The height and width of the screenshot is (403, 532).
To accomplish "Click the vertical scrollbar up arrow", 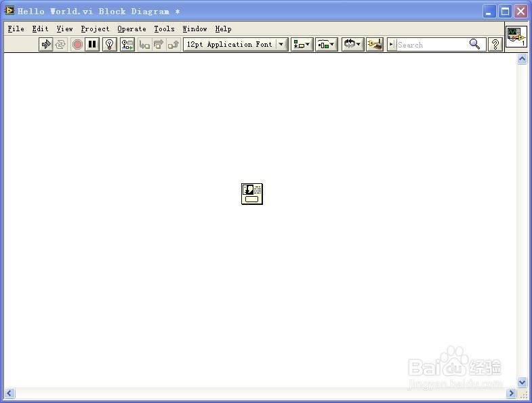I will click(x=522, y=59).
